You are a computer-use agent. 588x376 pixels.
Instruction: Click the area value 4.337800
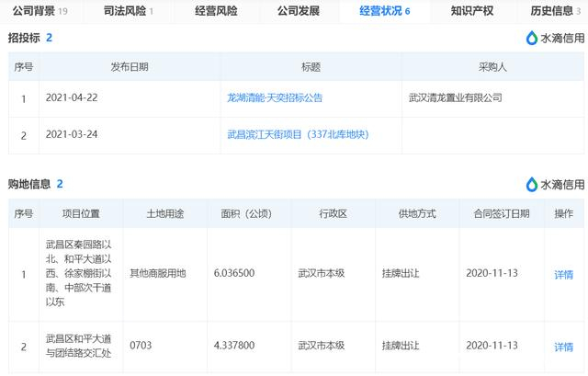coord(234,346)
